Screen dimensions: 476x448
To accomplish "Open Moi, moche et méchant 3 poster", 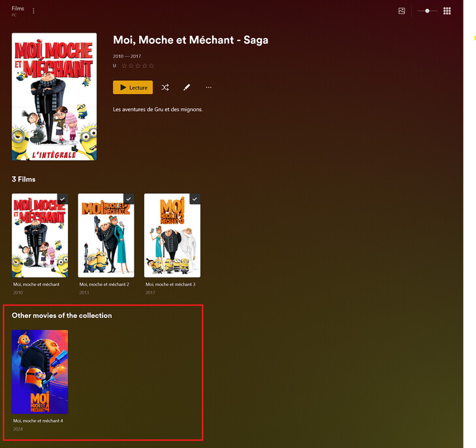I will coord(172,236).
